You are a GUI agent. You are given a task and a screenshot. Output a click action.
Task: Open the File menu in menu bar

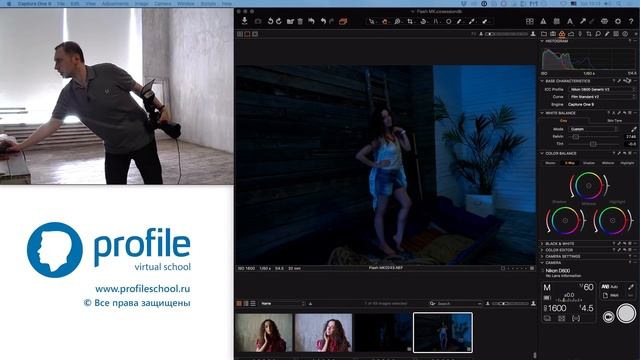click(x=61, y=3)
